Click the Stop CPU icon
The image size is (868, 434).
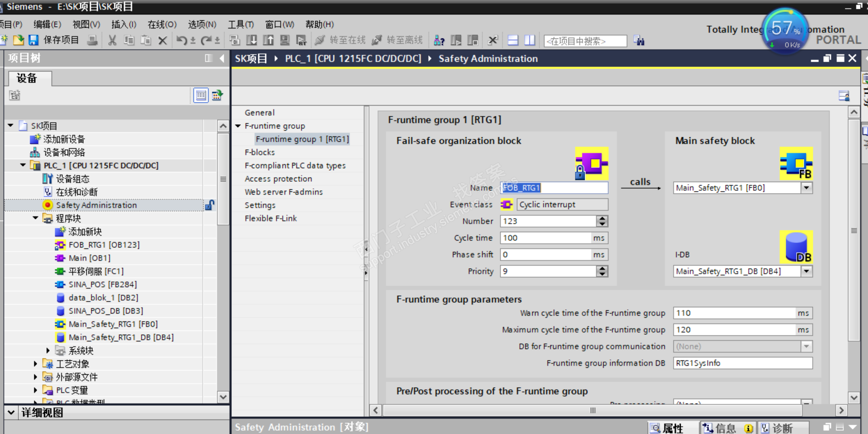(473, 40)
